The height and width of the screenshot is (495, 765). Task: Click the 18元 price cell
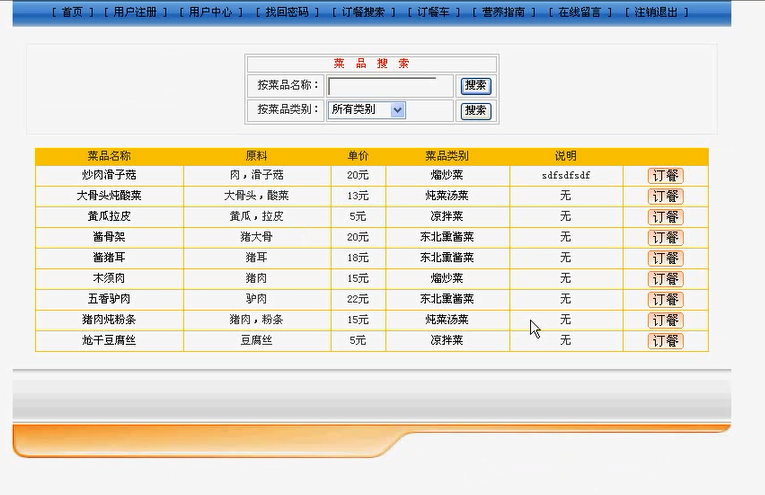tap(358, 257)
